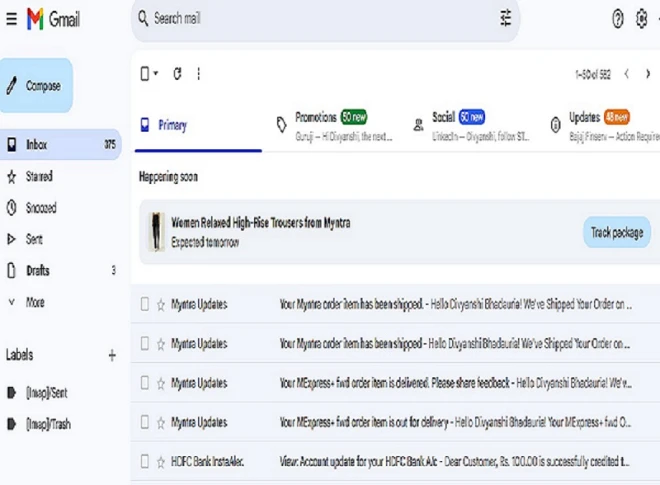Click the message count '1-50 of 582'

point(593,75)
